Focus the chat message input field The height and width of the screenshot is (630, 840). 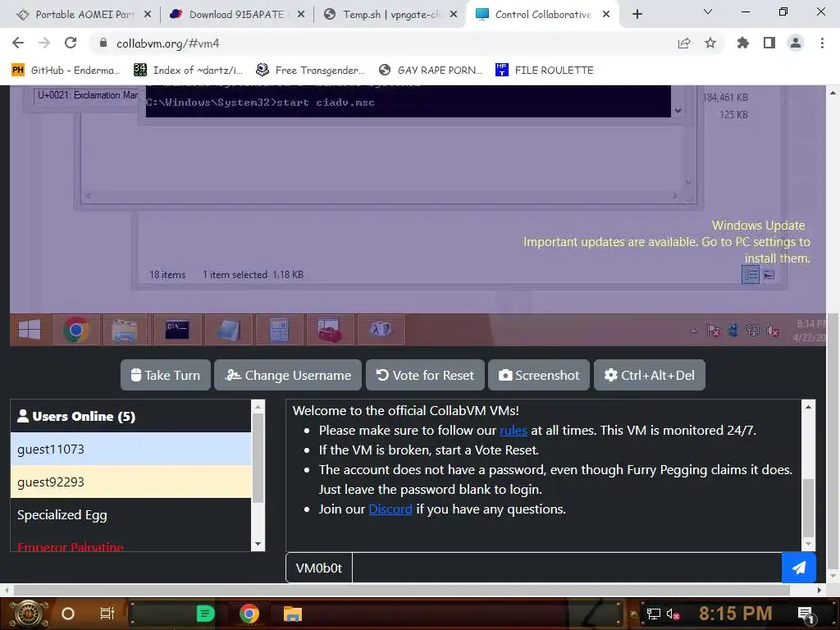(x=567, y=568)
